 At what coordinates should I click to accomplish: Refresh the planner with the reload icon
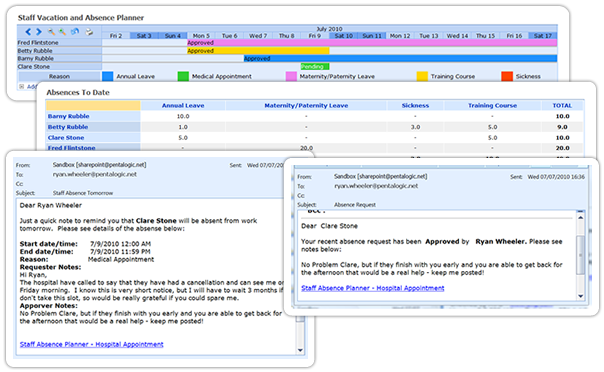[75, 32]
